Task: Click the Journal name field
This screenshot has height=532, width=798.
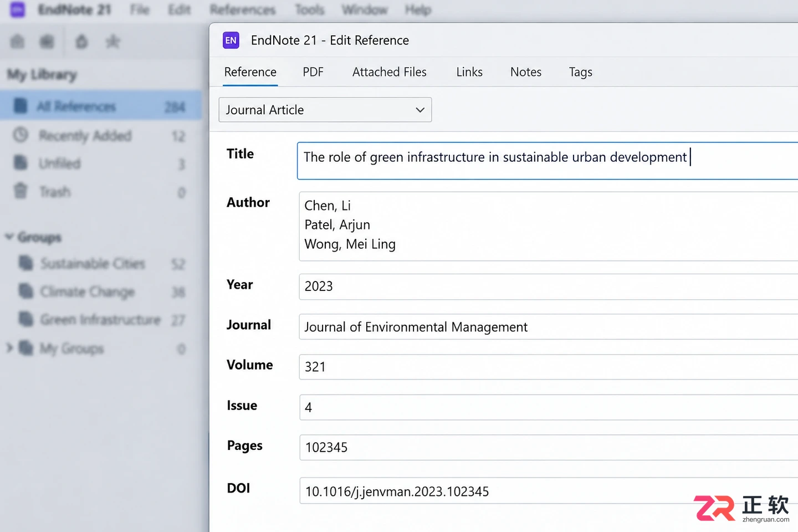Action: (549, 327)
